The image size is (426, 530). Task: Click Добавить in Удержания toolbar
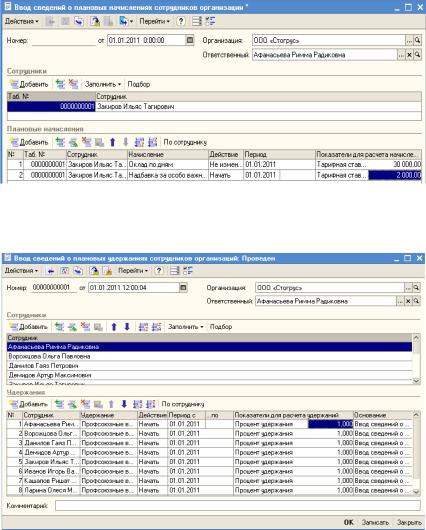pyautogui.click(x=28, y=404)
